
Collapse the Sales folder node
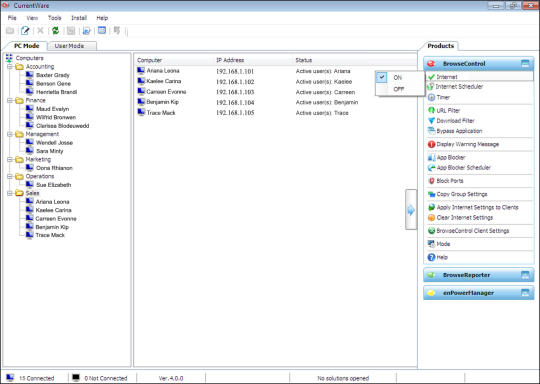[10, 193]
